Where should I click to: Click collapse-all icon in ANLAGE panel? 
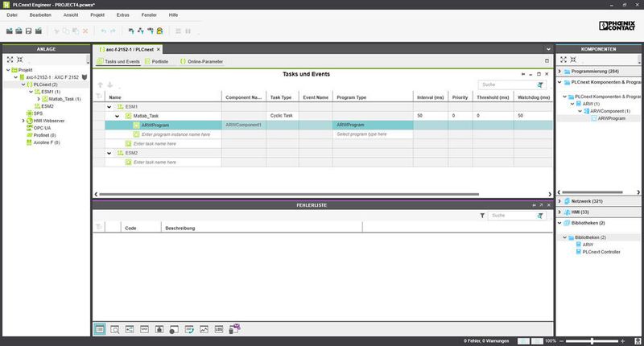(x=19, y=60)
